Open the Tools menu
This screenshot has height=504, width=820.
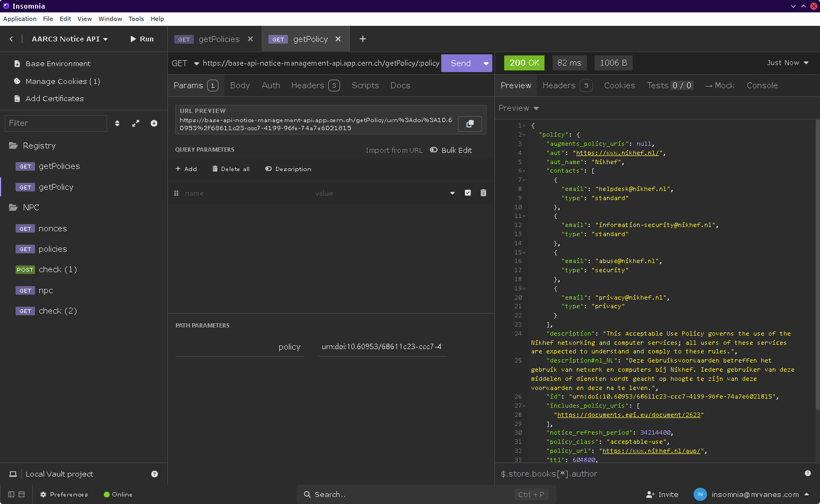click(x=136, y=19)
